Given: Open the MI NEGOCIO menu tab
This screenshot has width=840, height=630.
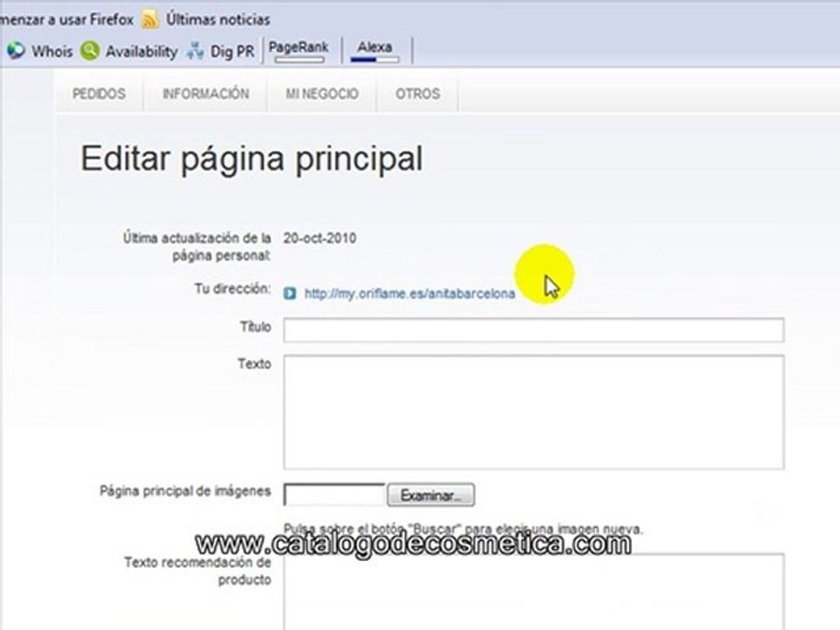Looking at the screenshot, I should (322, 94).
